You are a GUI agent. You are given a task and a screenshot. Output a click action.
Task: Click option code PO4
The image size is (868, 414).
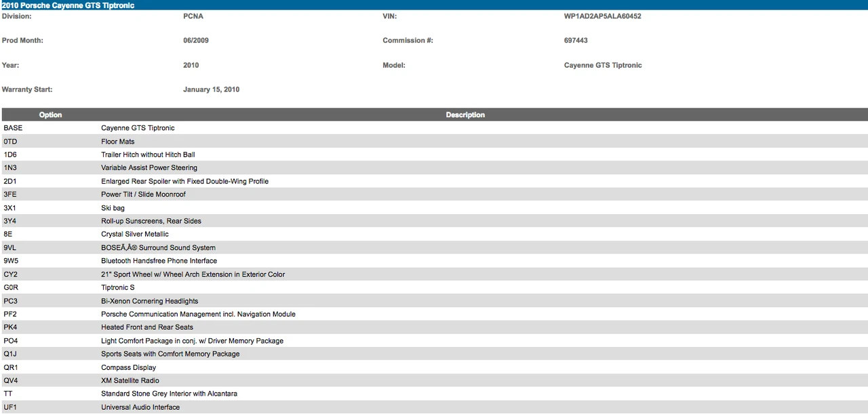pos(11,341)
